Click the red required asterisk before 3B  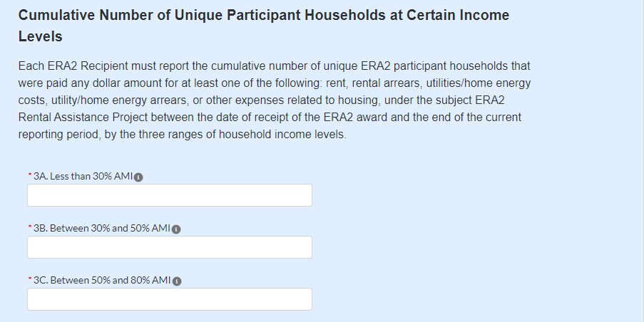click(30, 228)
